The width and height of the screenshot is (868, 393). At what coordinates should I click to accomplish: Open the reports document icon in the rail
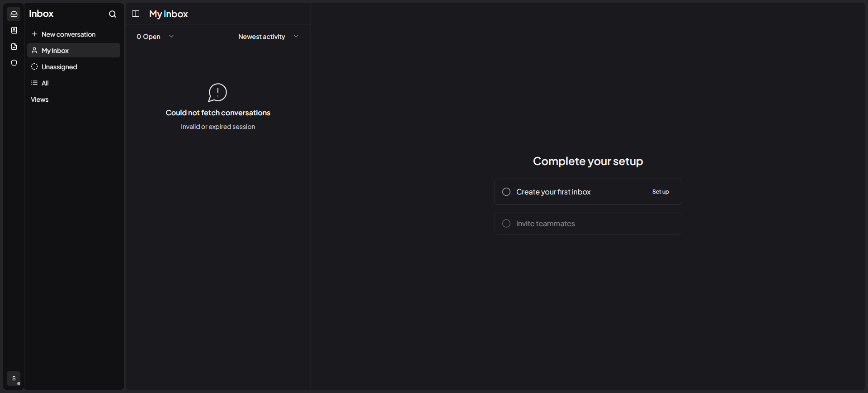(14, 47)
